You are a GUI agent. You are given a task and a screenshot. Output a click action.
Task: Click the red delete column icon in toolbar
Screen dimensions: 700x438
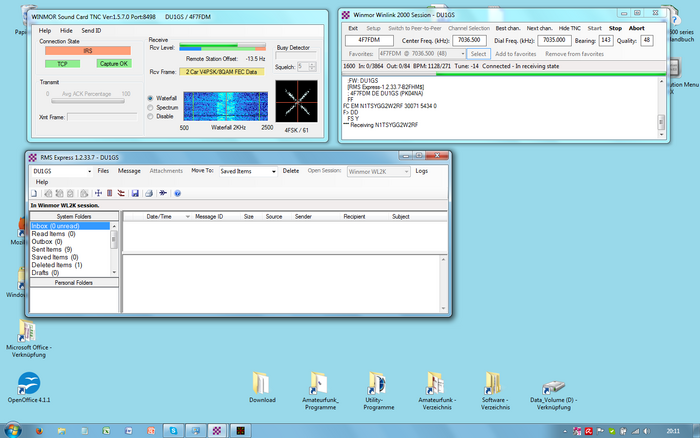coord(109,193)
